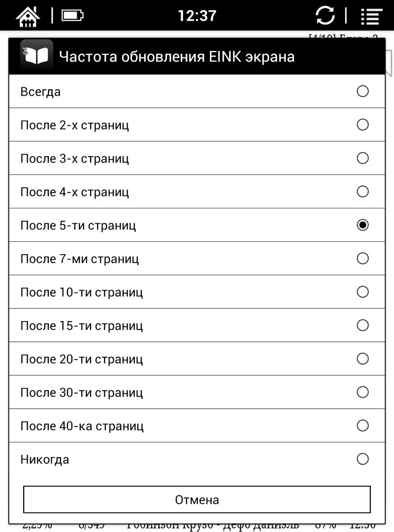
Task: Select "После 10-ти страниц" refresh option
Action: pos(362,292)
